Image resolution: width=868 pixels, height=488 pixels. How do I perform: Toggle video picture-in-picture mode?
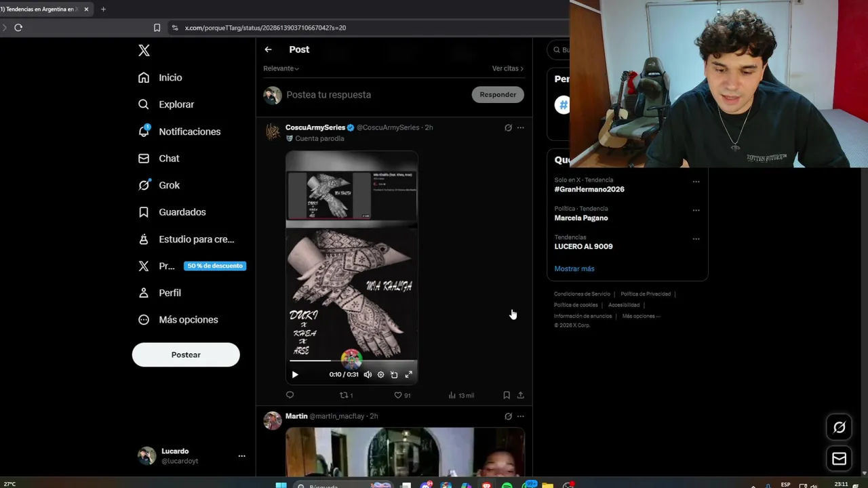(x=394, y=375)
